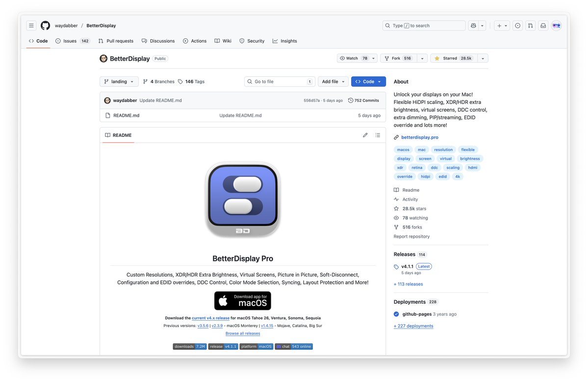
Task: Click the chat 543 online badge
Action: [x=294, y=346]
